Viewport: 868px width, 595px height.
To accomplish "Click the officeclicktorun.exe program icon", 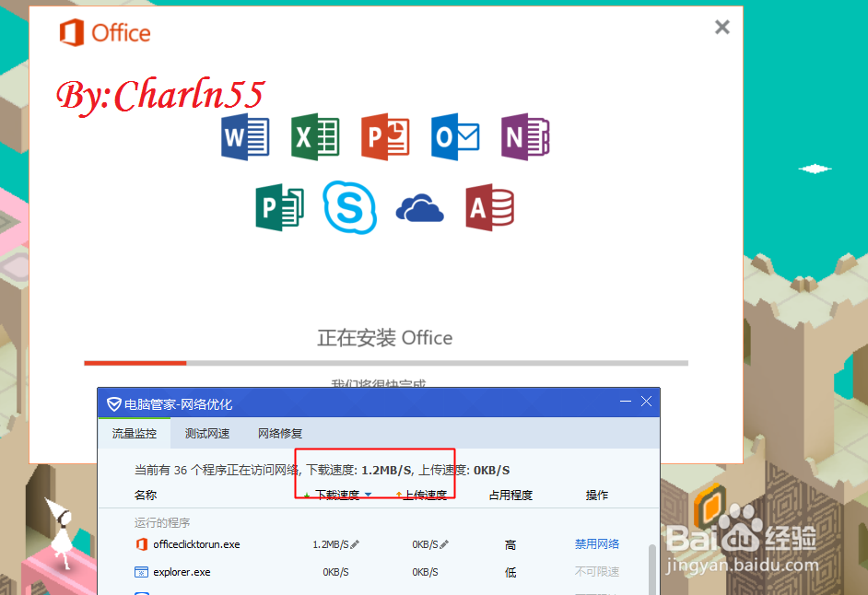I will (x=140, y=544).
